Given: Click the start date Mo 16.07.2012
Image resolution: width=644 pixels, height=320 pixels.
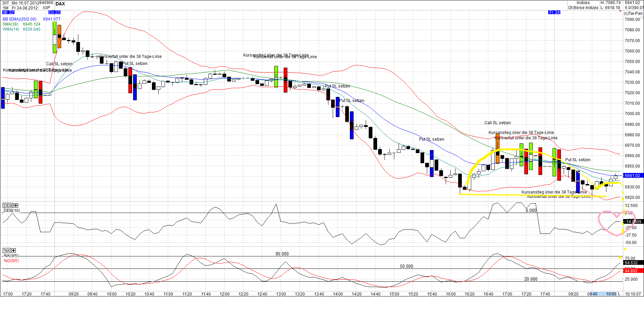Looking at the screenshot, I should pos(25,3).
